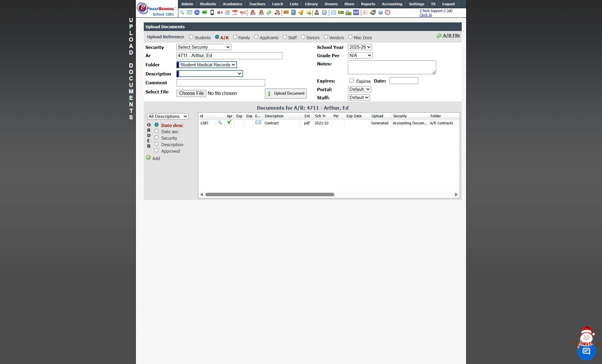Image resolution: width=602 pixels, height=364 pixels.
Task: Click the magnifier search icon in toolbar
Action: (x=182, y=12)
